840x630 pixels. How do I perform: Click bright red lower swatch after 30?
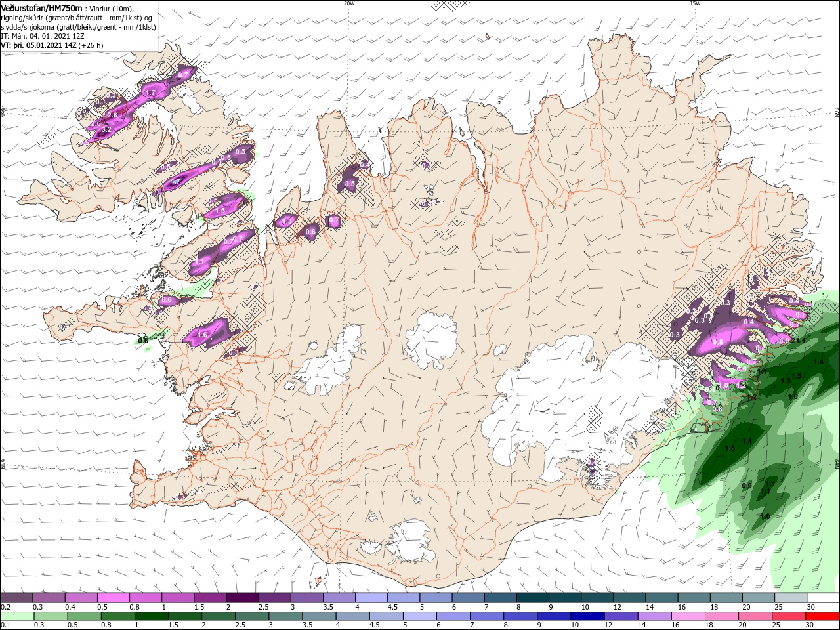[822, 616]
